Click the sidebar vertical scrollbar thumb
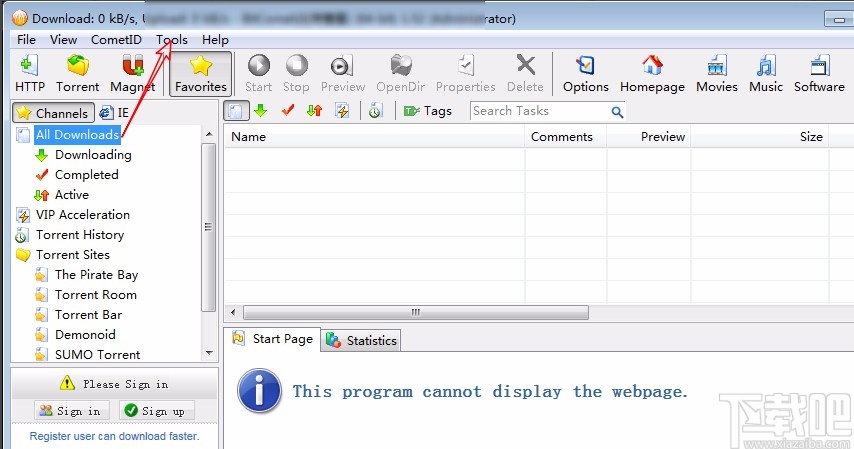The width and height of the screenshot is (854, 449). click(x=209, y=227)
